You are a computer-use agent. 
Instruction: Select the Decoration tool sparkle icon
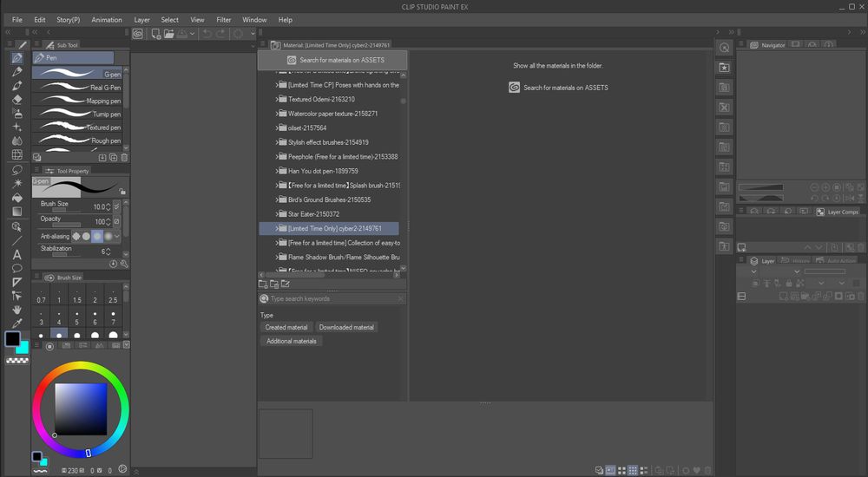[17, 127]
